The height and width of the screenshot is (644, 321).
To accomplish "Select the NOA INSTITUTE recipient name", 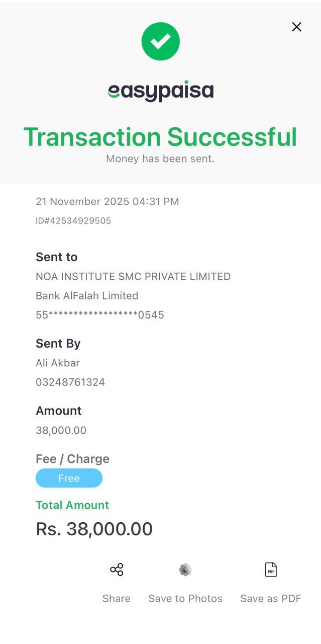I will click(133, 277).
